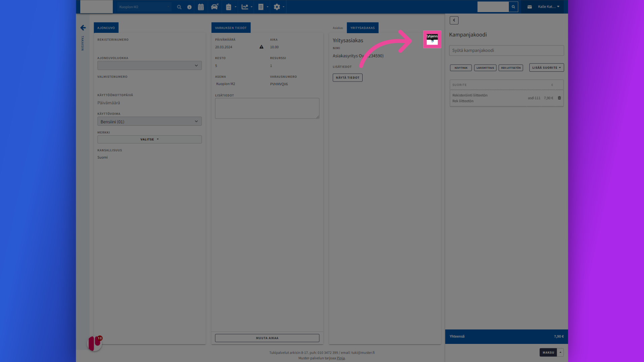Screen dimensions: 644x362
Task: Collapse the Kampanjakoodi side panel
Action: (x=454, y=20)
